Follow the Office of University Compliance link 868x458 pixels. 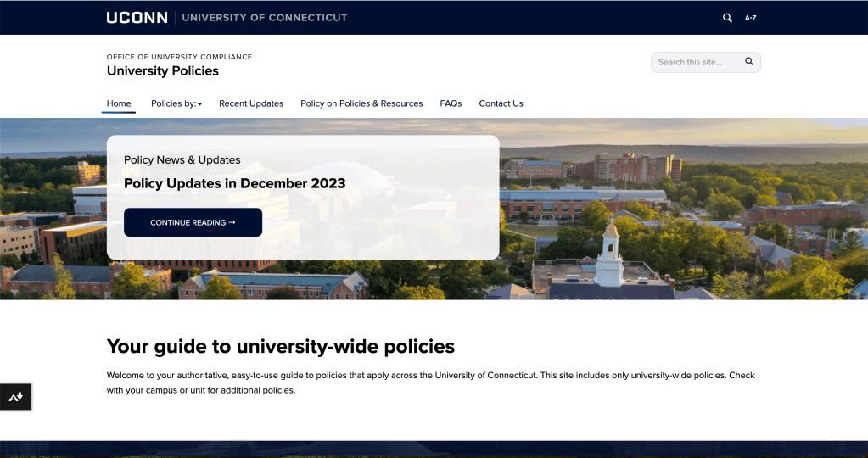pyautogui.click(x=179, y=57)
